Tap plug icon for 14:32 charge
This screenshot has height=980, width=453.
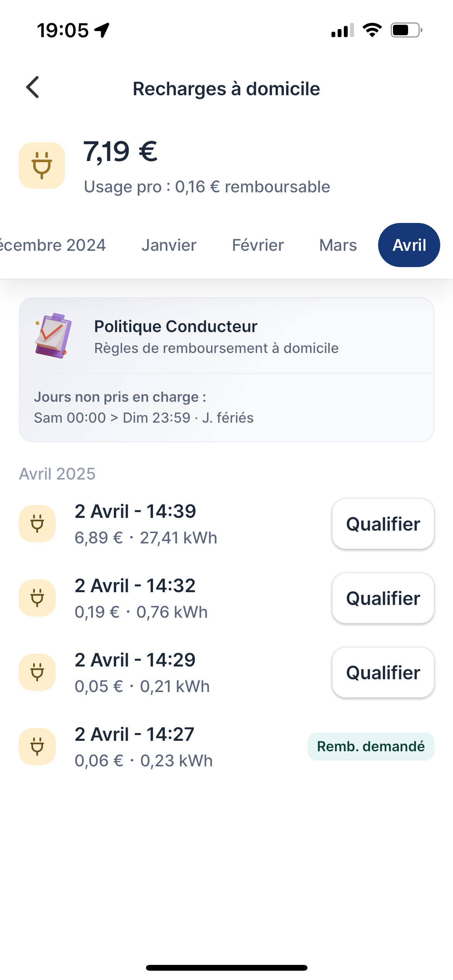click(37, 598)
